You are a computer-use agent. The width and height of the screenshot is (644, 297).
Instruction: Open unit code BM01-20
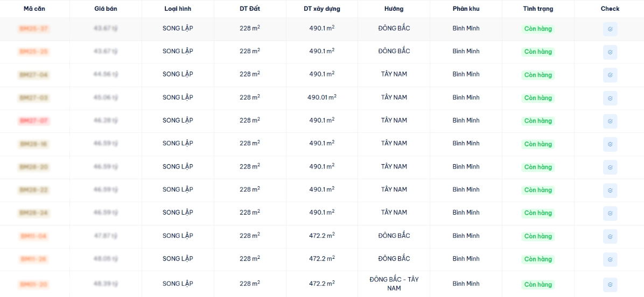34,284
